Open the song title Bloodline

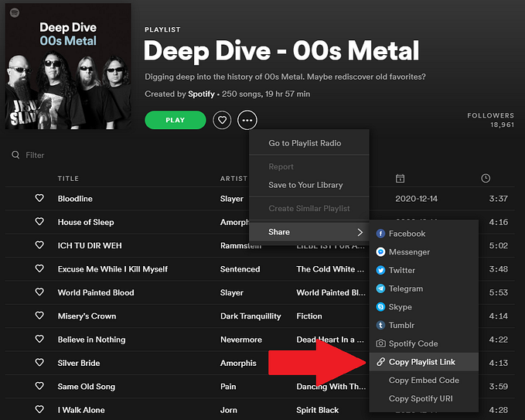pos(75,199)
